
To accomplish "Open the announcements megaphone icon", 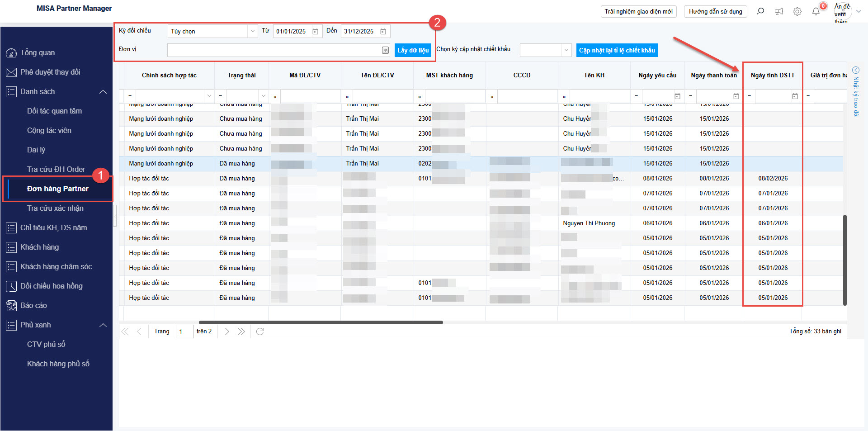I will (x=779, y=11).
